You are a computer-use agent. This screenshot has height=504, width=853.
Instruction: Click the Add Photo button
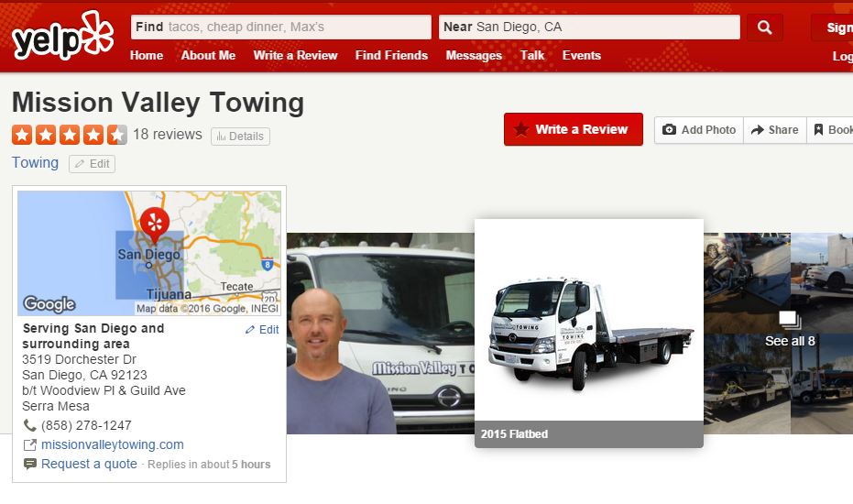699,130
